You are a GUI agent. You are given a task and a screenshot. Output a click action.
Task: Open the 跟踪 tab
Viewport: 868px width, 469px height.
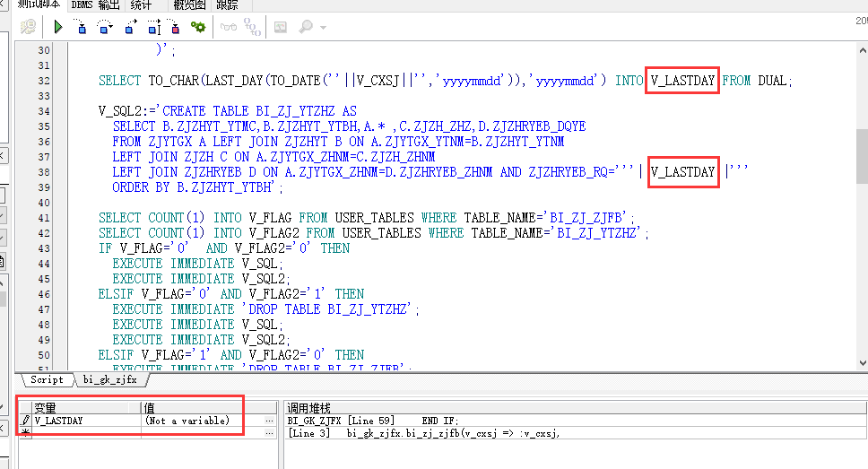227,5
